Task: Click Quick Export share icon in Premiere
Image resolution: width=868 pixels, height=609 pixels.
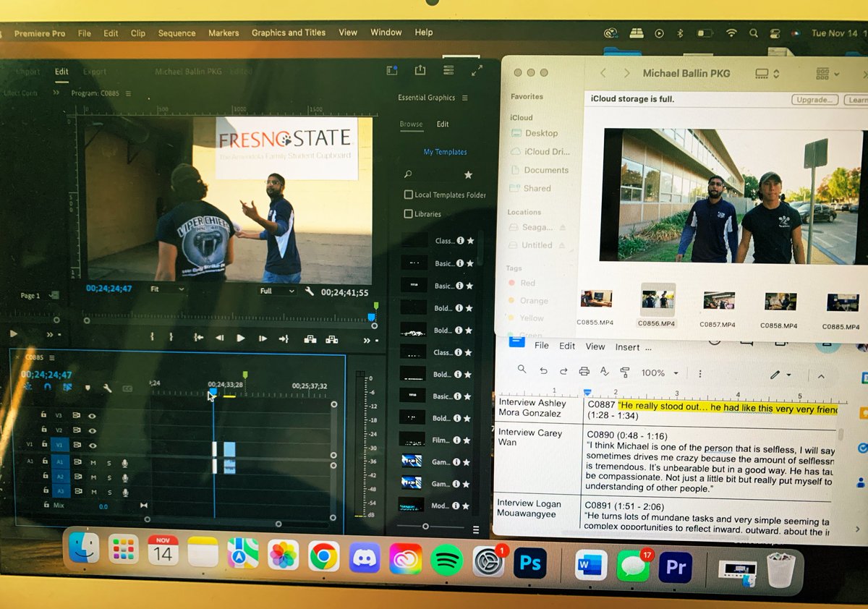Action: tap(420, 70)
